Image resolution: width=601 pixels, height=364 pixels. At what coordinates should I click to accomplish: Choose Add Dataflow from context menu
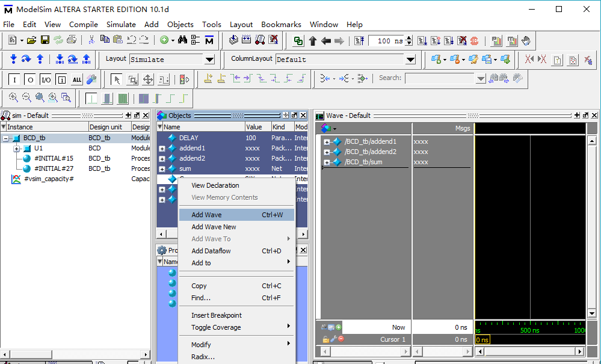236,251
